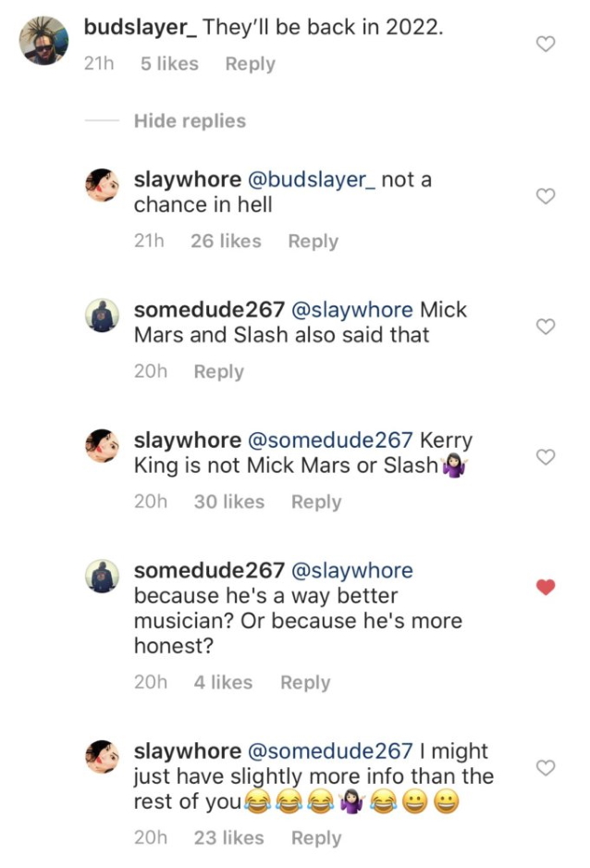The width and height of the screenshot is (590, 868).
Task: Like budslayer_'s comment about 2022
Action: click(x=546, y=43)
